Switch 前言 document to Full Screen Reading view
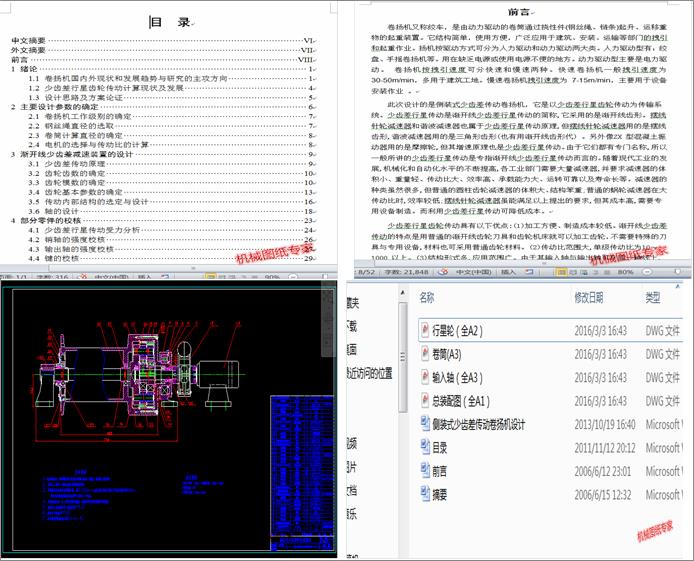This screenshot has height=561, width=694. (x=574, y=272)
